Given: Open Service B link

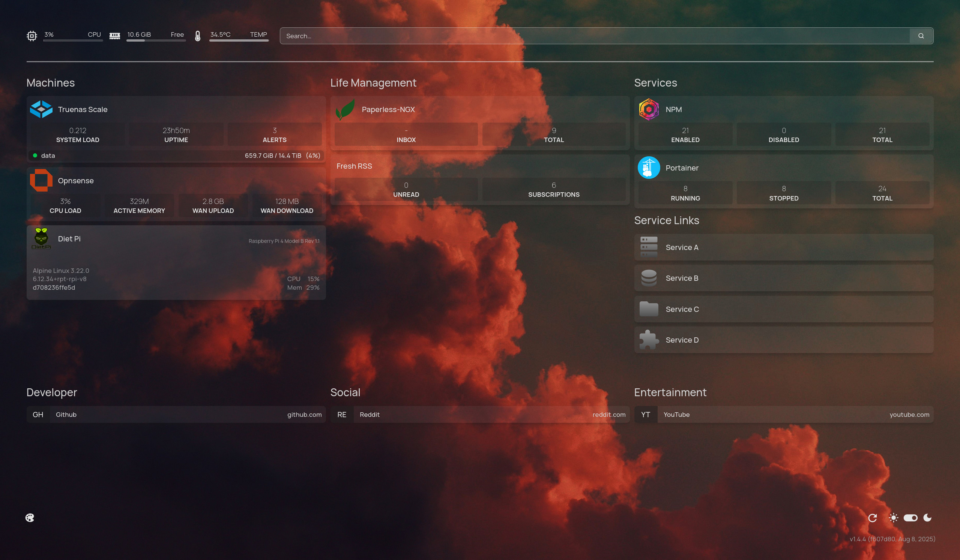Looking at the screenshot, I should coord(784,278).
